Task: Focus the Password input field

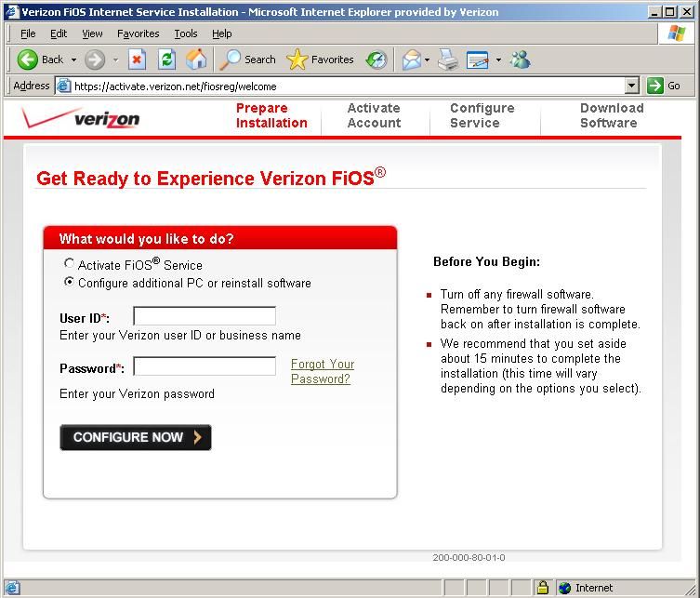Action: coord(205,366)
